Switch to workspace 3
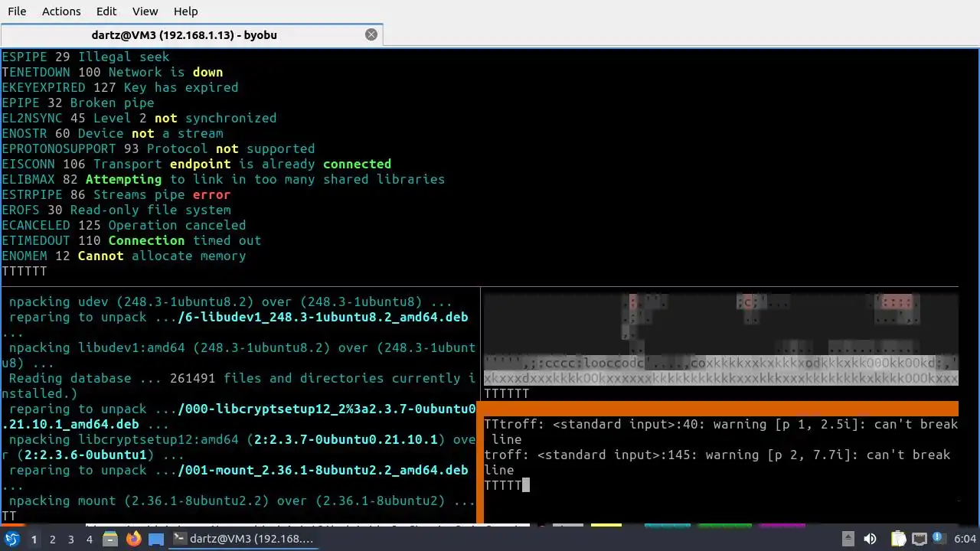 (x=71, y=540)
